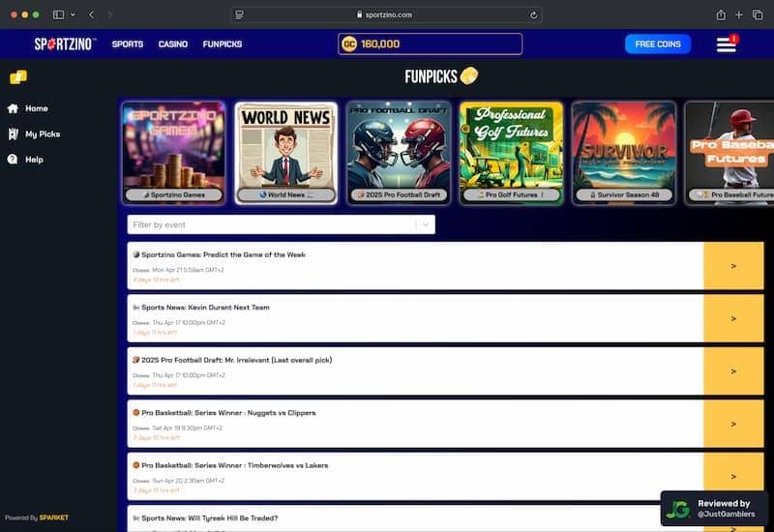Open the CASINO nav tab

173,44
